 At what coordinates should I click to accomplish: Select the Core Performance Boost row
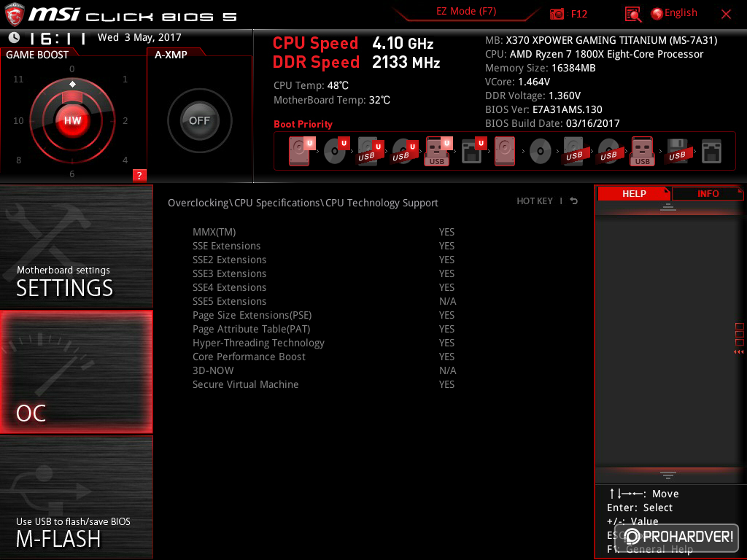pos(324,357)
